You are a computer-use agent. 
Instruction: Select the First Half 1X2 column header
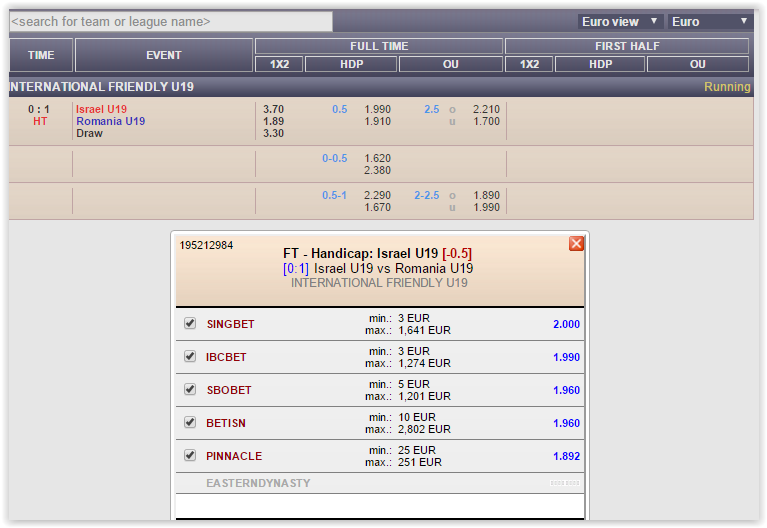click(x=529, y=64)
